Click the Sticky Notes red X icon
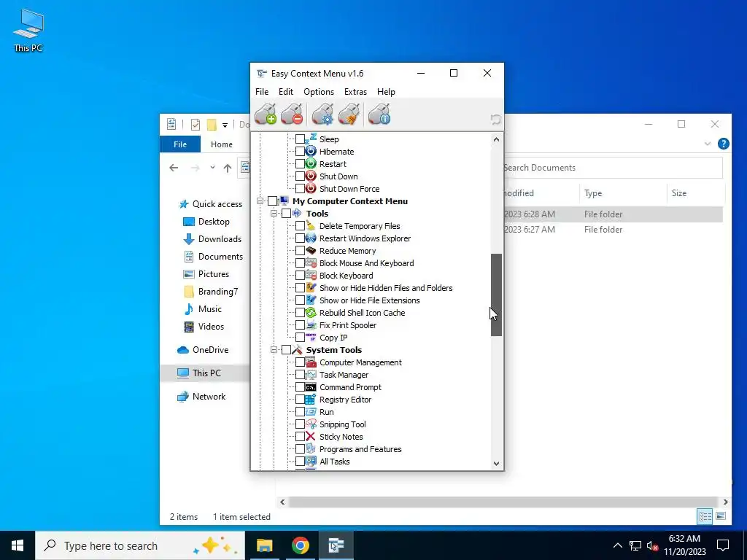The image size is (747, 560). tap(311, 436)
